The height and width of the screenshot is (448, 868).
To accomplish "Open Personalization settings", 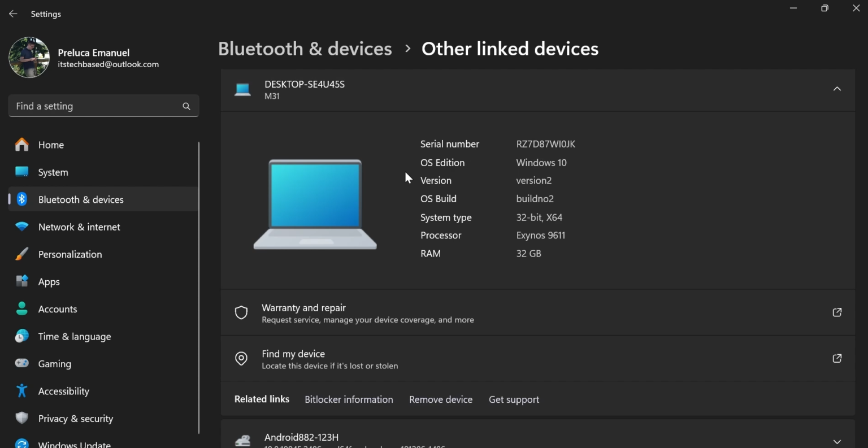I will (103, 254).
